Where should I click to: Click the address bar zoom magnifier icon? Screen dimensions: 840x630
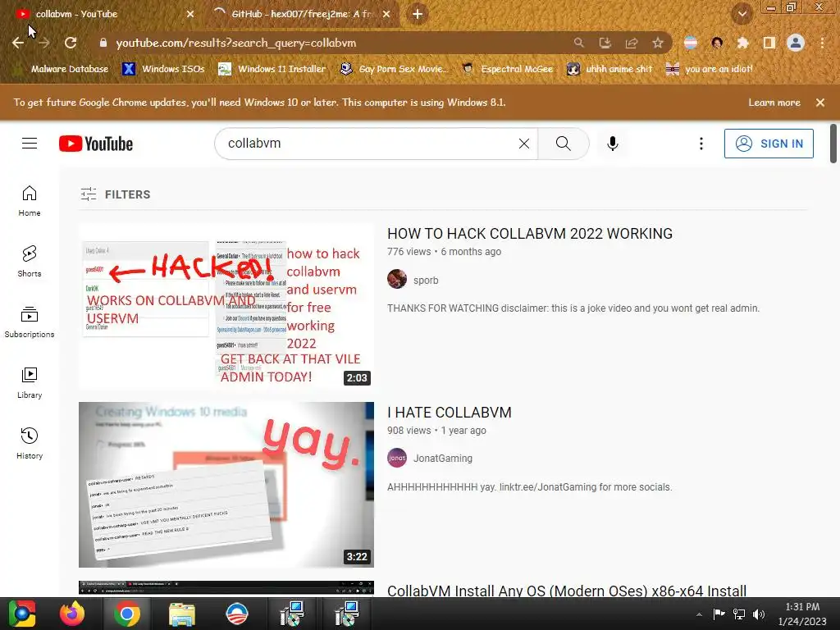(x=578, y=43)
